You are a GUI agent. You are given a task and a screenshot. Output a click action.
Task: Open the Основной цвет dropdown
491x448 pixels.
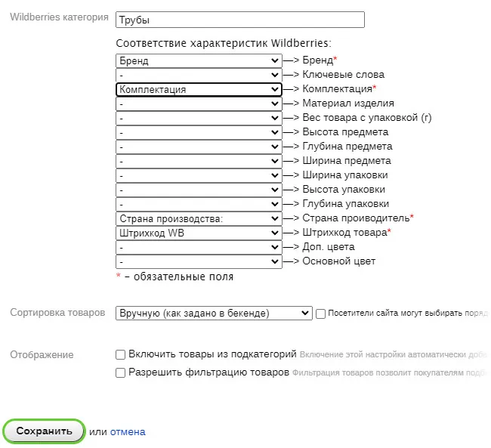click(x=199, y=261)
